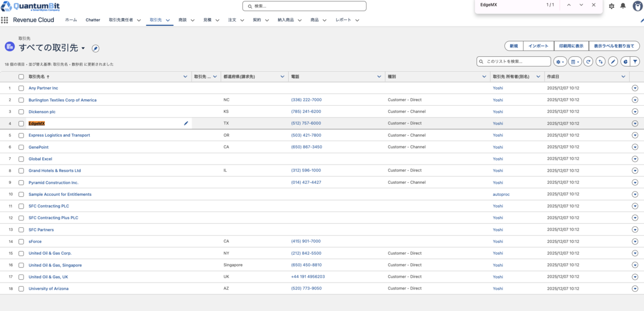644x311 pixels.
Task: Open 電話 column menu chevron
Action: [x=379, y=77]
